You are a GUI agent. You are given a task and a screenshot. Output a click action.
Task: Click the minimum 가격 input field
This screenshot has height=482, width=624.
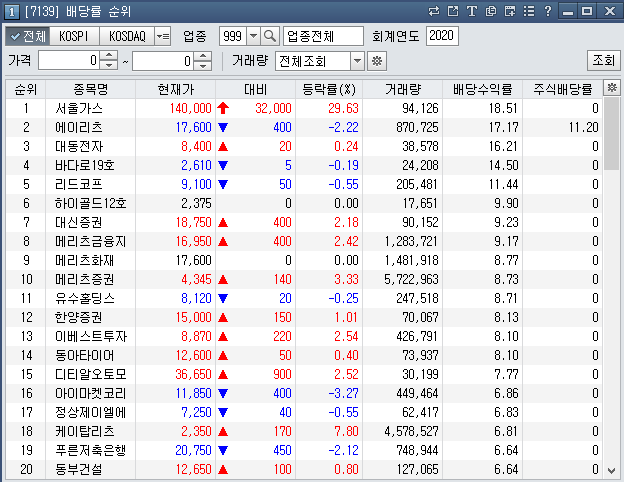69,60
